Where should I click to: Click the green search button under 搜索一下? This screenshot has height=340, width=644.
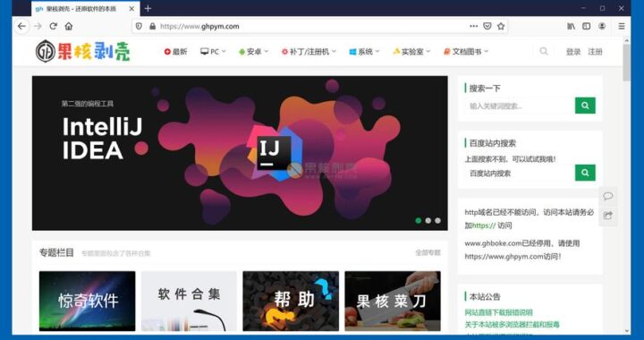click(x=585, y=106)
